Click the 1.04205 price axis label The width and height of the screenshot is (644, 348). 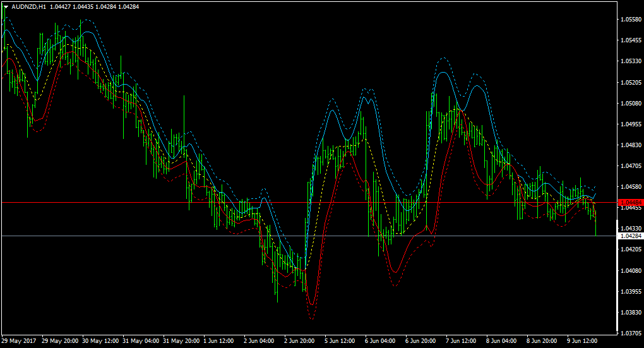pos(631,249)
